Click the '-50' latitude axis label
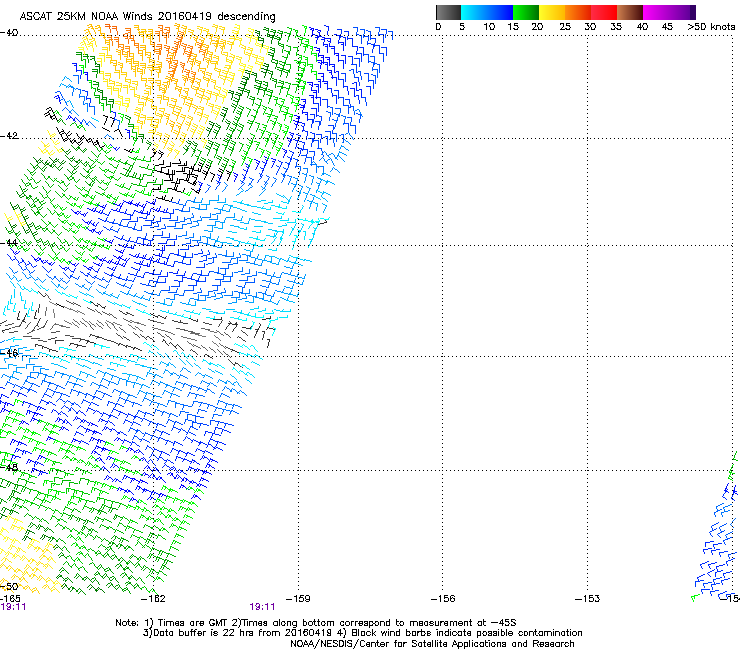This screenshot has height=650, width=740. [9, 586]
